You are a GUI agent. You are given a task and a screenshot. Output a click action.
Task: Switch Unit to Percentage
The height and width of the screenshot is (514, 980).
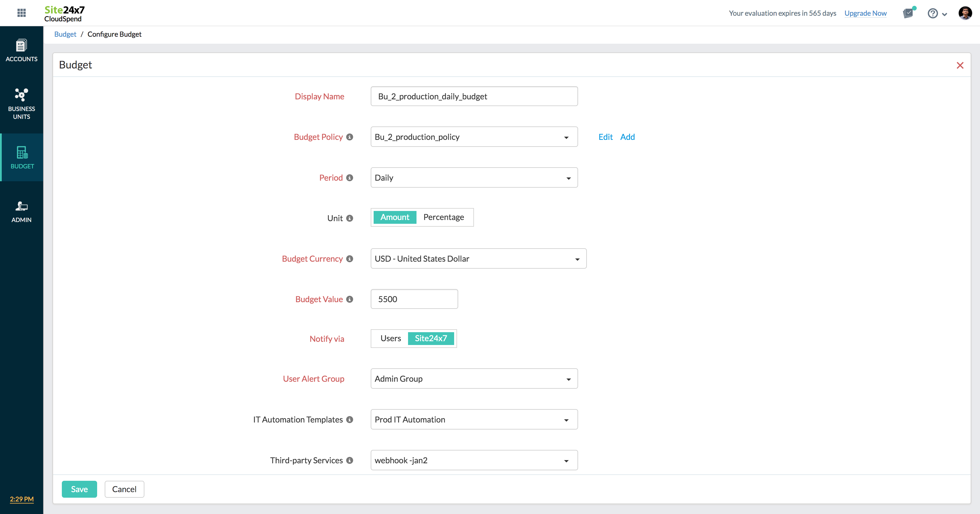coord(443,217)
